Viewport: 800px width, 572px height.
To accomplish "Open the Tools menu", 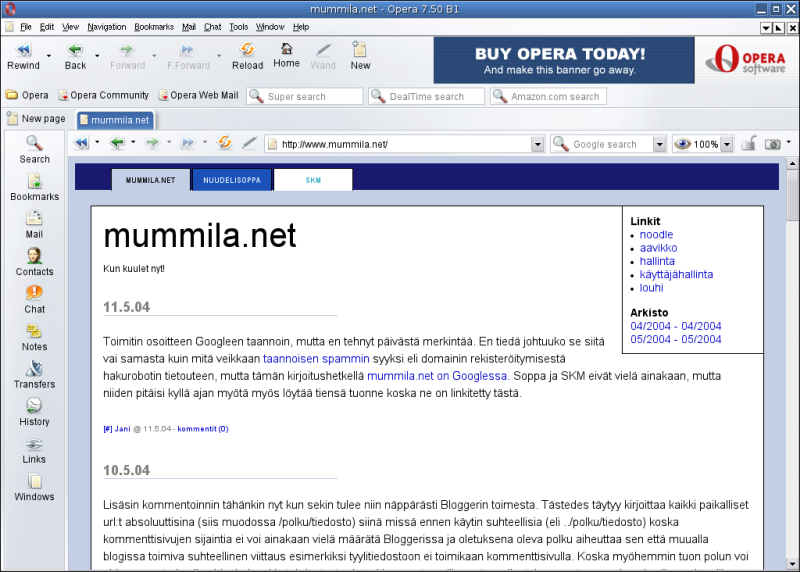I will coord(238,27).
